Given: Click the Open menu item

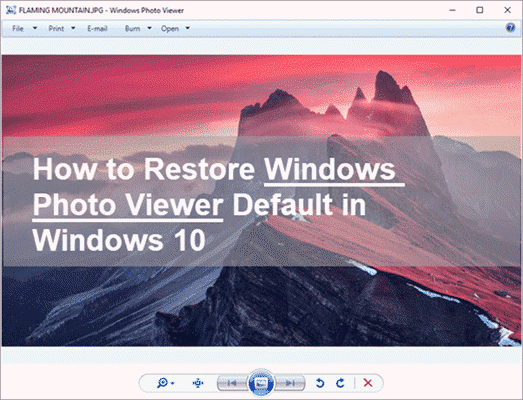Looking at the screenshot, I should pyautogui.click(x=170, y=29).
